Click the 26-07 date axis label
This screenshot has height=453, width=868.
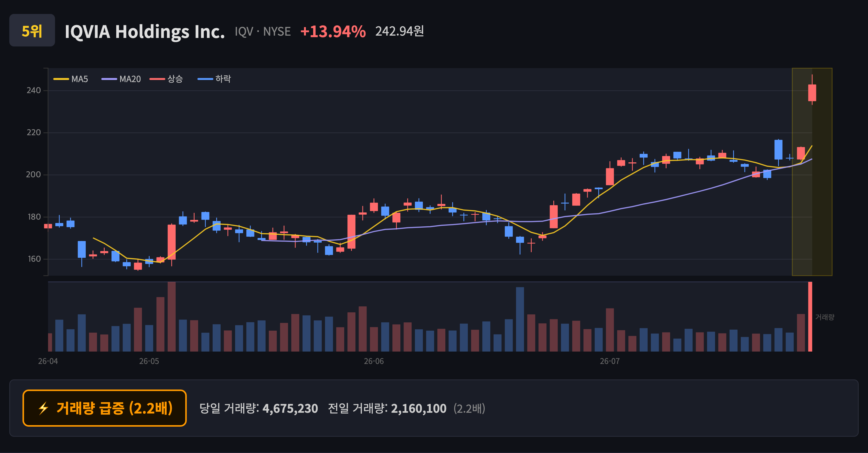610,361
